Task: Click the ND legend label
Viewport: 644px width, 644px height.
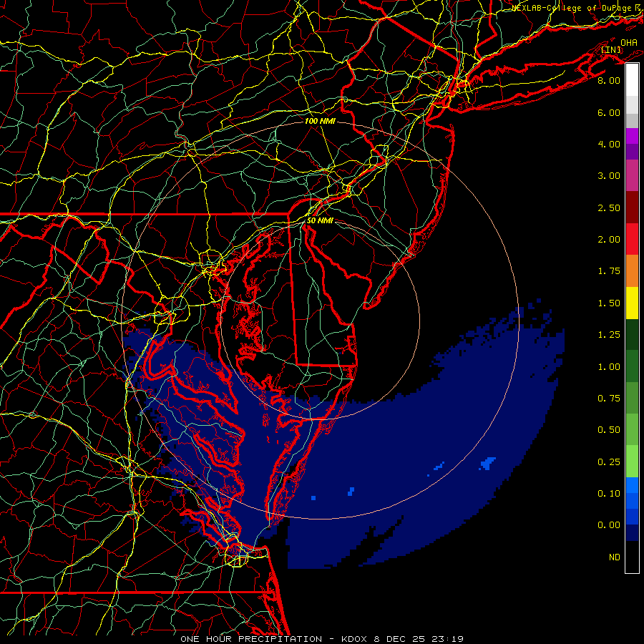Action: 615,557
